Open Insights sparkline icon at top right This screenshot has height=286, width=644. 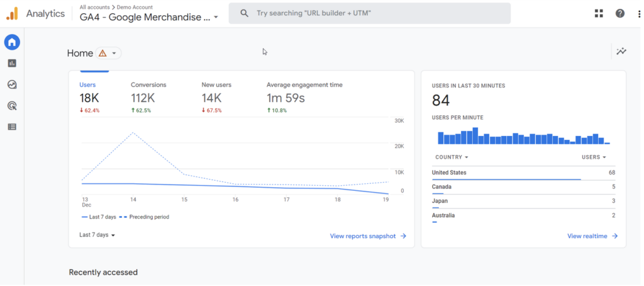[621, 52]
